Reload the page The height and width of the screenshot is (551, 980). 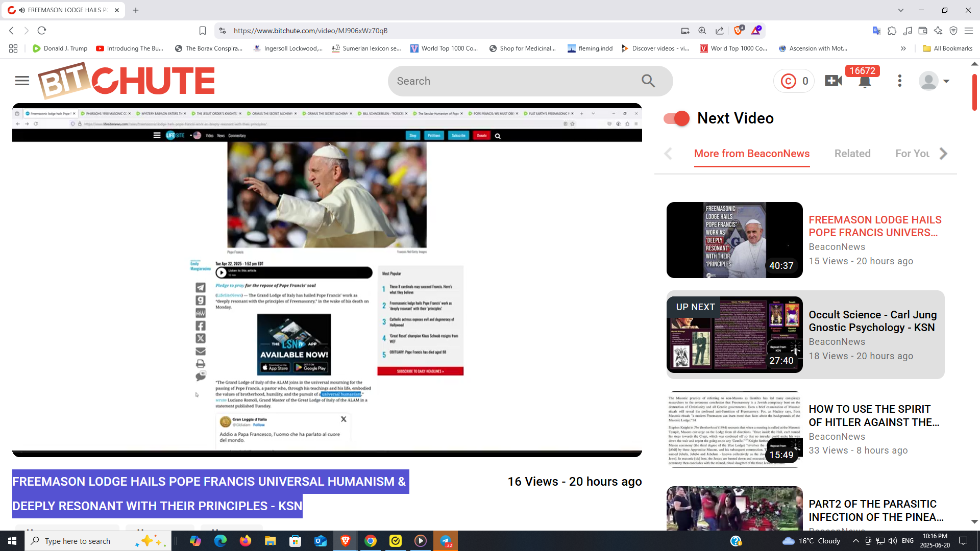pos(42,31)
